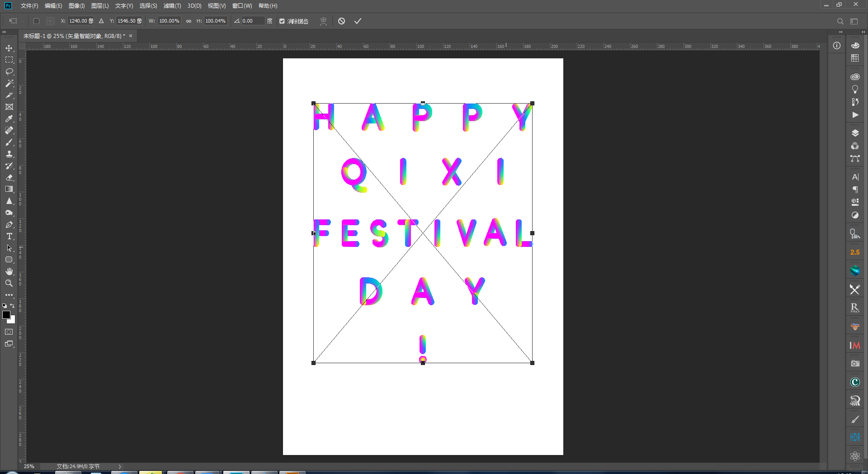
Task: Swap foreground and background colors
Action: coord(12,306)
